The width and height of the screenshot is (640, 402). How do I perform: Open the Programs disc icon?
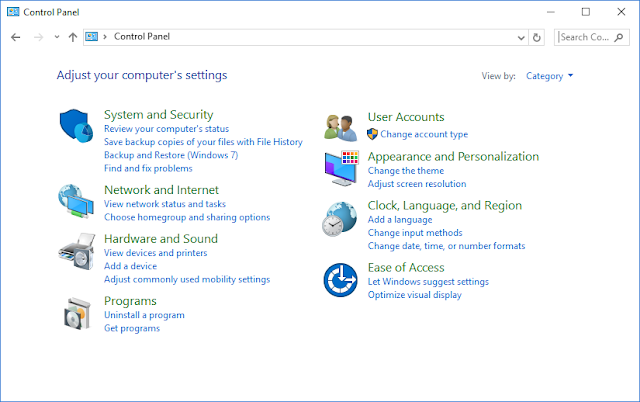click(x=77, y=313)
